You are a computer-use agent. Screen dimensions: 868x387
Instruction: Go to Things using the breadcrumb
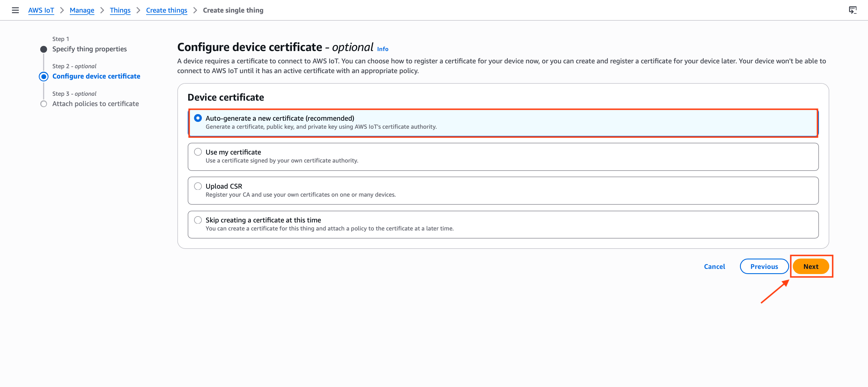pos(120,10)
